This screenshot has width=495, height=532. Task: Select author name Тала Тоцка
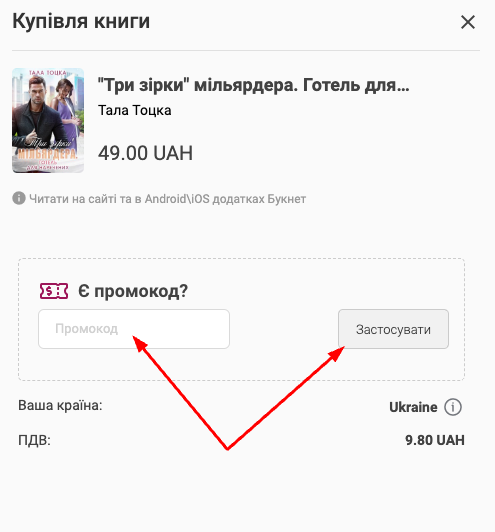135,110
